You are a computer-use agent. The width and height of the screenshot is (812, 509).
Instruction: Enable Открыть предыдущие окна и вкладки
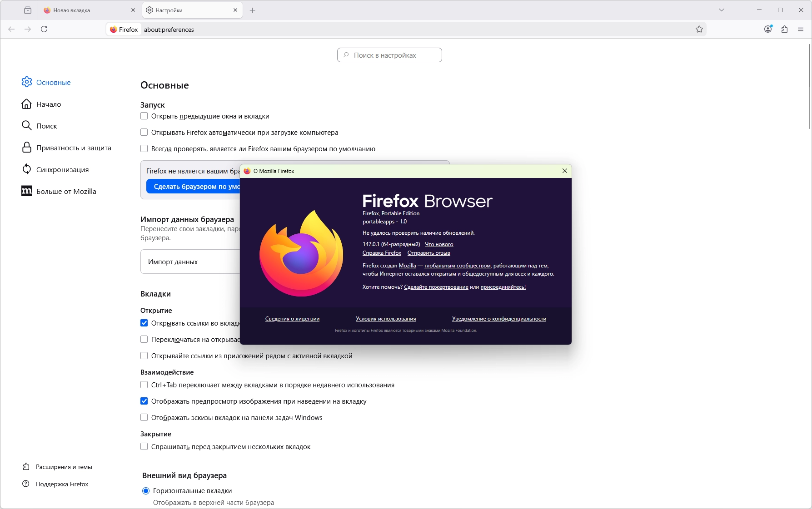pos(144,116)
